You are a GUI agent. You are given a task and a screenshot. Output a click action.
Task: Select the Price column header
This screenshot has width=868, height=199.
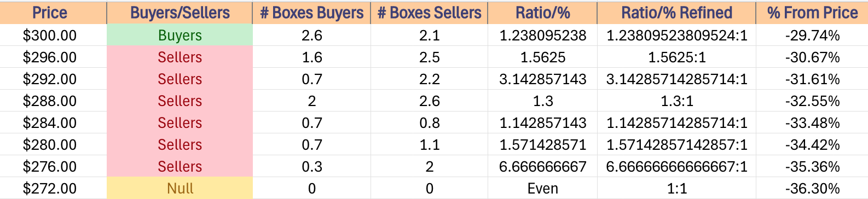click(53, 12)
